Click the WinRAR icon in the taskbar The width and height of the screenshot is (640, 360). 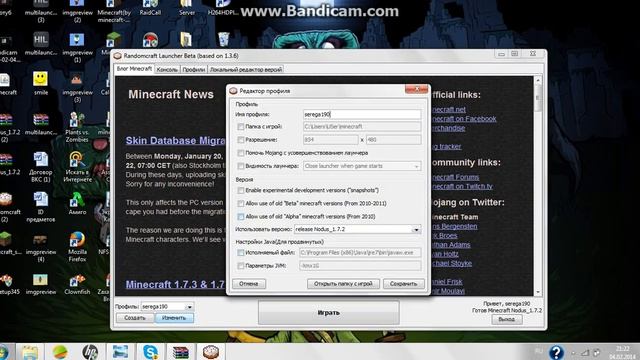coord(180,351)
